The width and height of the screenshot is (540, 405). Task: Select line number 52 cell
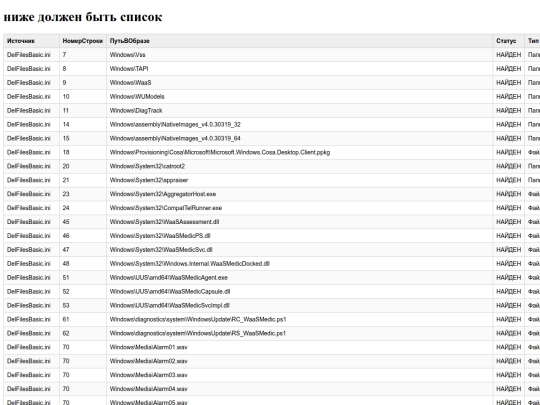coord(83,292)
